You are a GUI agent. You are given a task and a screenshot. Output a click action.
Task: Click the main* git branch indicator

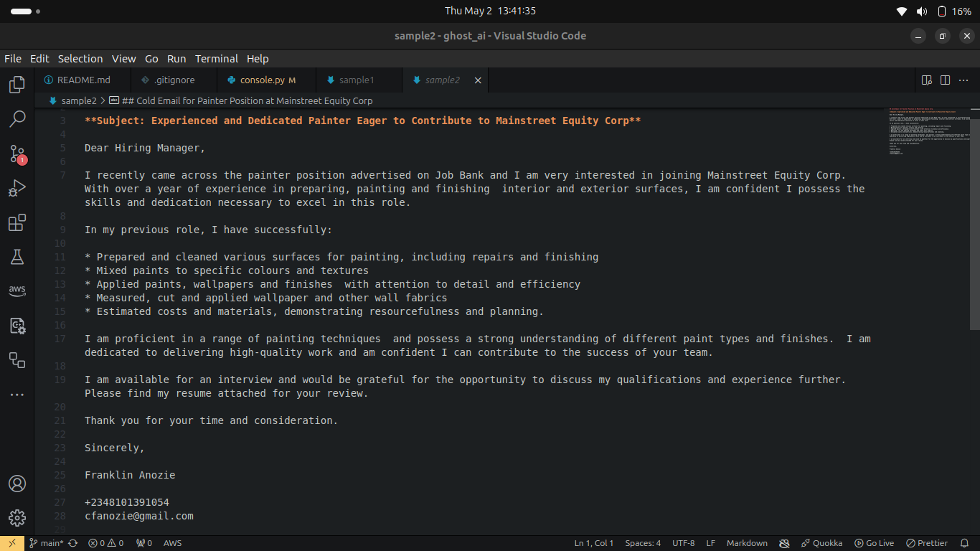(x=47, y=543)
